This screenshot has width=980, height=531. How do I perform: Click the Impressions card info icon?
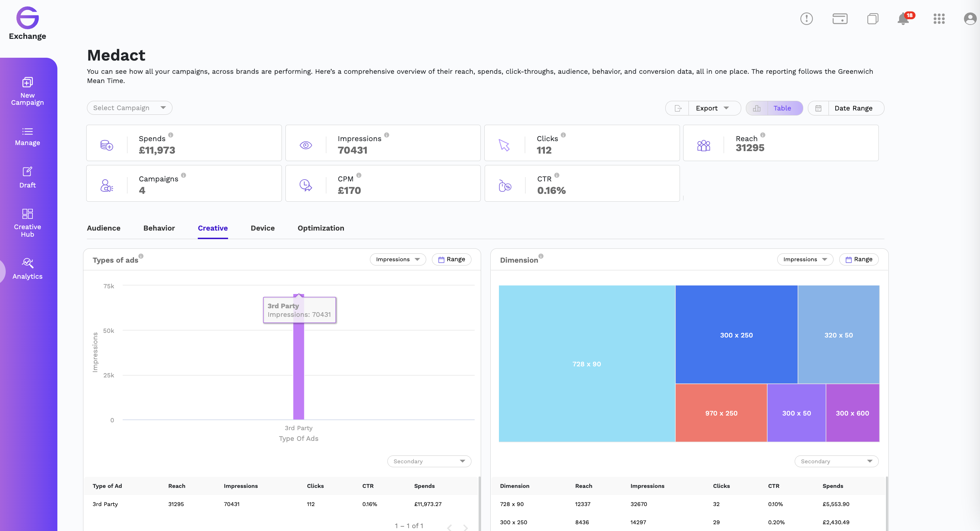387,135
